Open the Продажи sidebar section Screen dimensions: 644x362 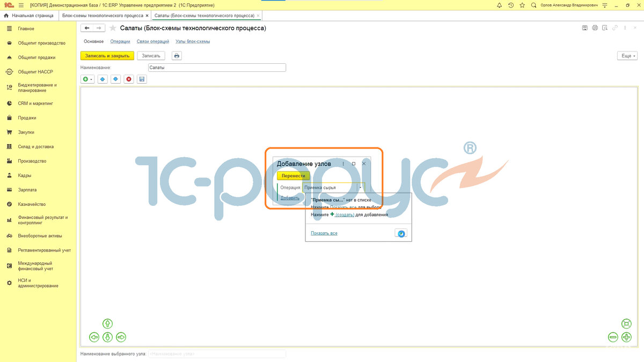(x=27, y=118)
